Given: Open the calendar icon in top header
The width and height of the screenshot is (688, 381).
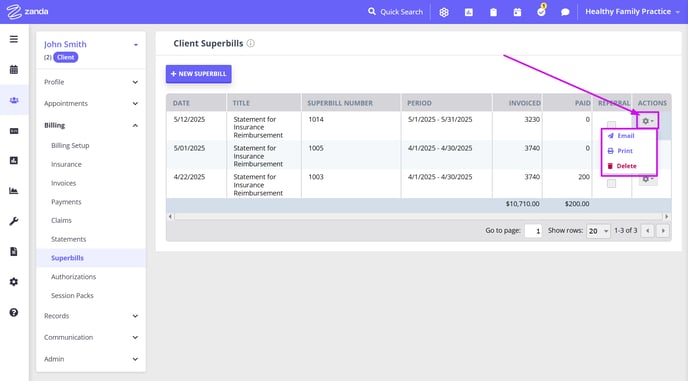Looking at the screenshot, I should click(x=517, y=12).
